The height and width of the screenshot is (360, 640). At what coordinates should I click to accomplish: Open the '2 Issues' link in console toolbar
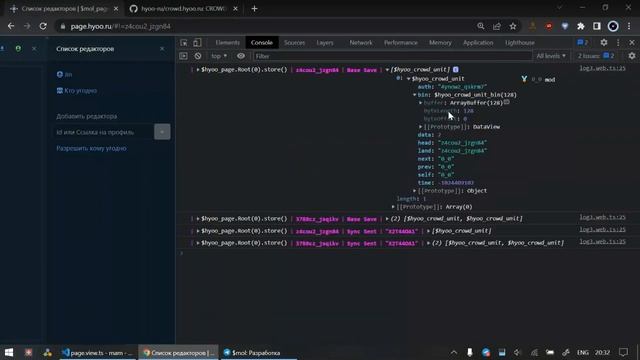point(596,56)
